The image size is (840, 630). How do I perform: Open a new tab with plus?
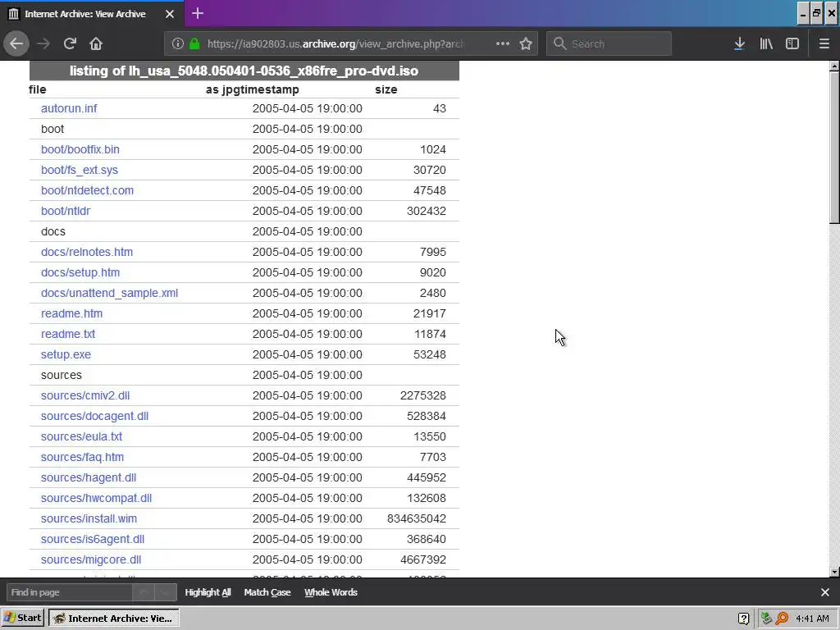tap(197, 13)
